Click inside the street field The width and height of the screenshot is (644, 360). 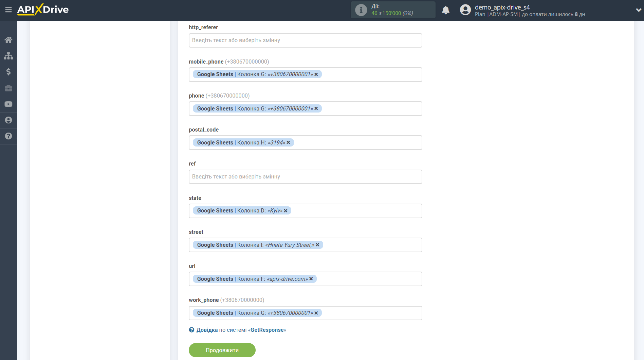[x=305, y=245]
